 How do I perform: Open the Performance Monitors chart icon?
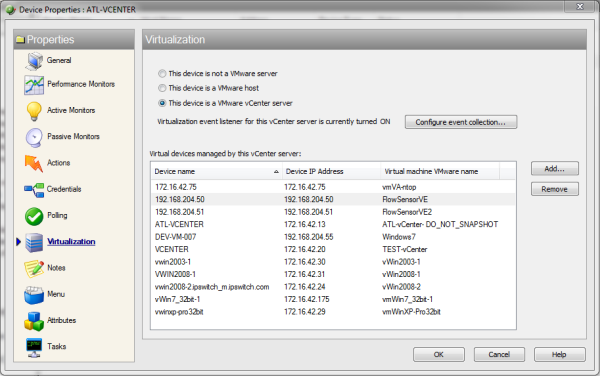point(34,85)
